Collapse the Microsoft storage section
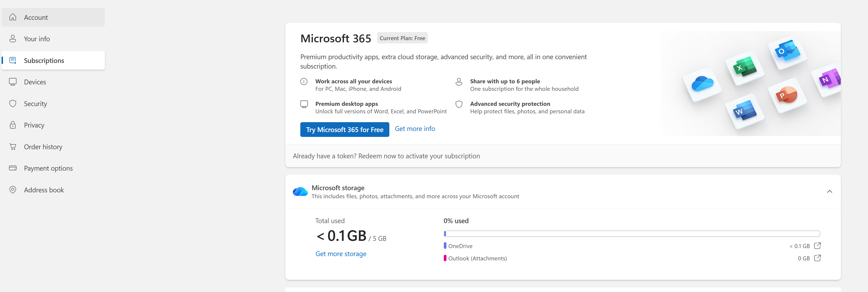Screen dimensions: 868x292 [829, 191]
